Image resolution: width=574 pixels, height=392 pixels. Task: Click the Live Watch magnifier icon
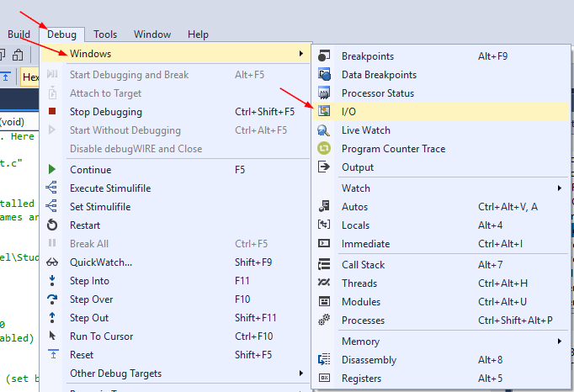pos(324,130)
